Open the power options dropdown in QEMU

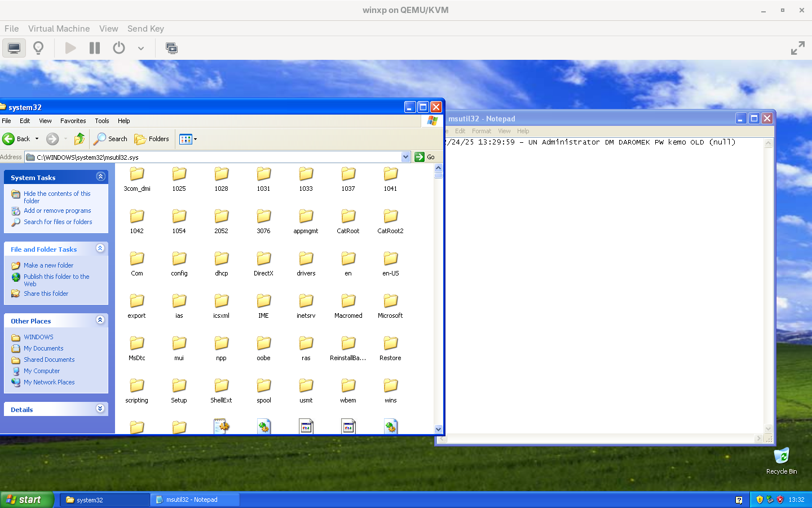click(x=141, y=49)
